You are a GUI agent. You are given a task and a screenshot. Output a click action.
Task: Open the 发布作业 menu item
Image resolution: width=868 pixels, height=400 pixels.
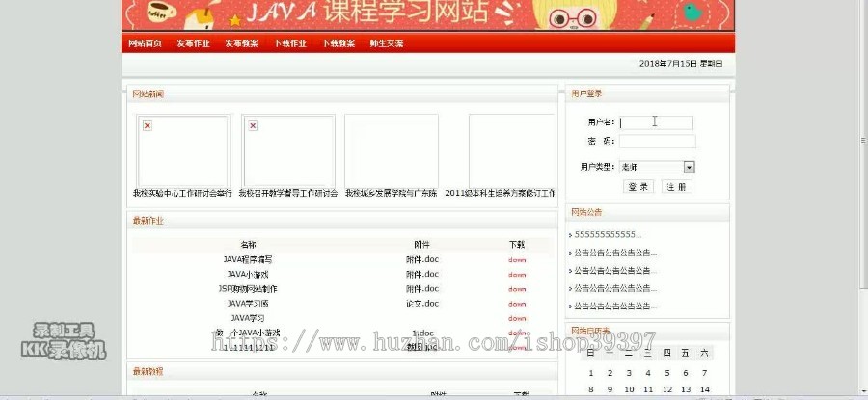(x=193, y=43)
